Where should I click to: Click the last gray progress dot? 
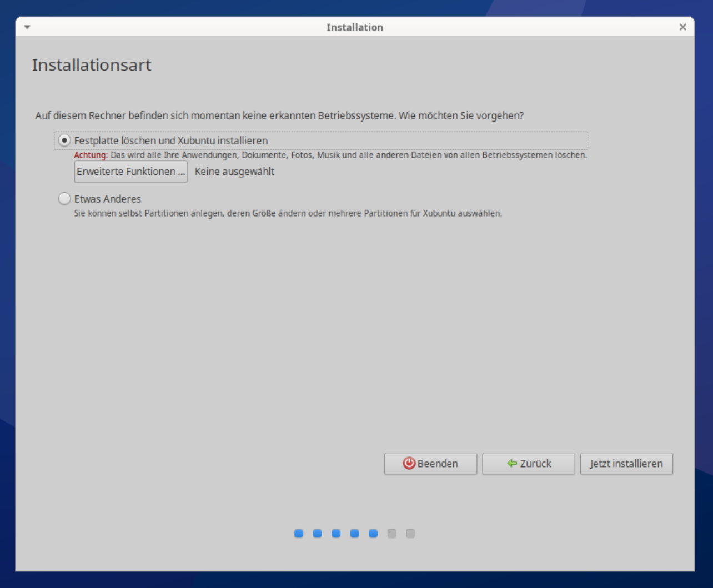[410, 534]
